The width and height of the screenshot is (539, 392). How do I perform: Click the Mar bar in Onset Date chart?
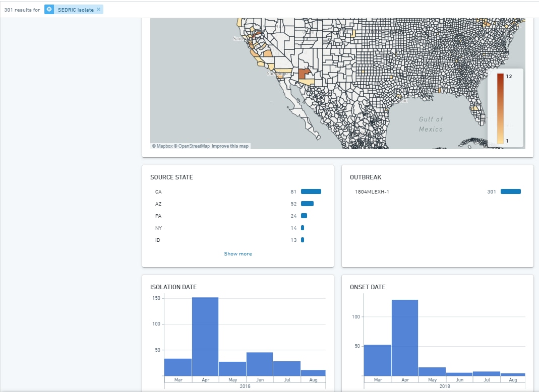[378, 360]
